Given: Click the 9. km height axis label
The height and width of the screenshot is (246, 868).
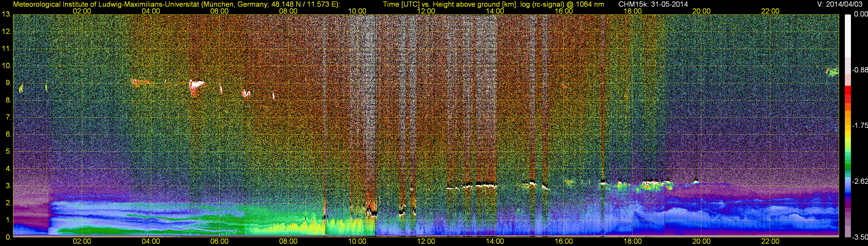Looking at the screenshot, I should point(9,83).
